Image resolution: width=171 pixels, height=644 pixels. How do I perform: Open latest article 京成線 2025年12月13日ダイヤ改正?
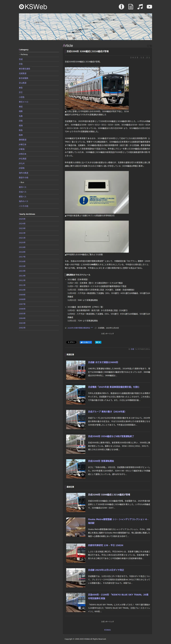point(106,570)
